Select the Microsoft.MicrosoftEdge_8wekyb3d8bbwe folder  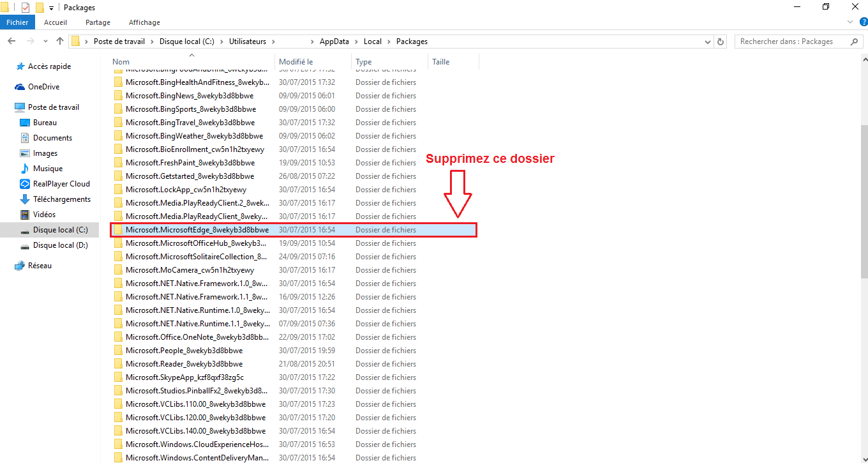[197, 230]
